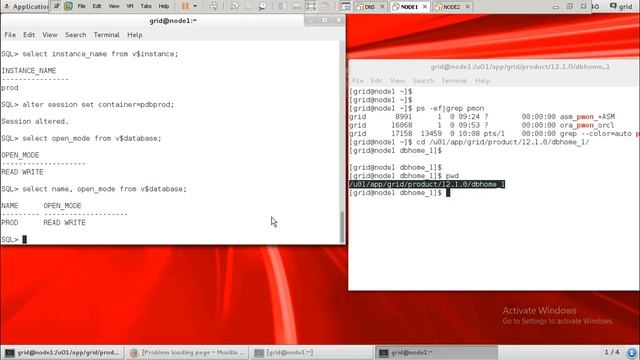The width and height of the screenshot is (640, 360).
Task: Enter full screen mode via the fullscreen icon
Action: (x=311, y=6)
